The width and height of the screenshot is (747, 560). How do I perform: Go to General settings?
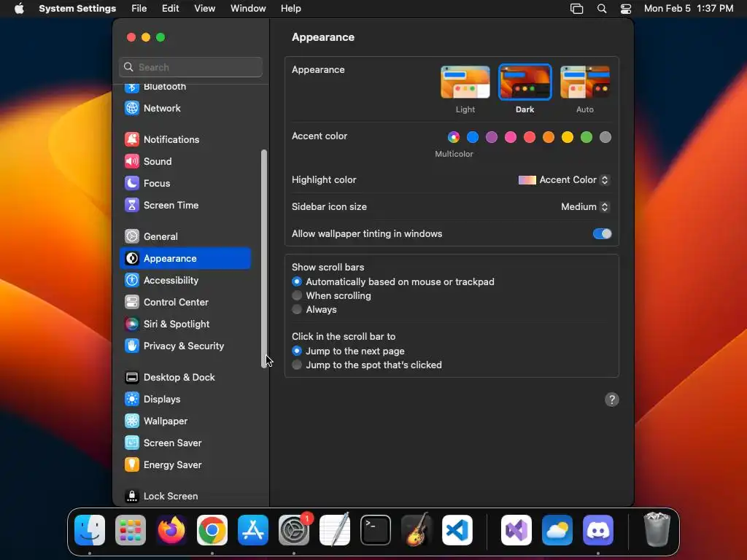click(185, 237)
